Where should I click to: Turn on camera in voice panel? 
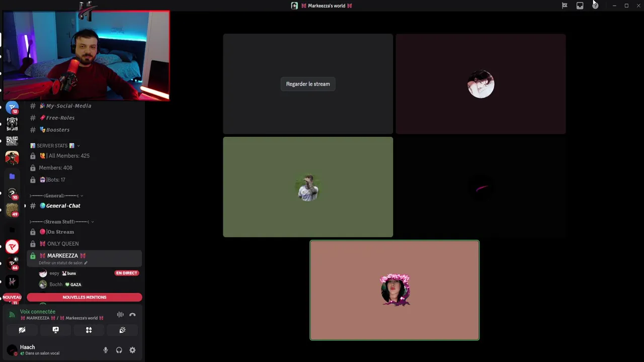tap(22, 330)
